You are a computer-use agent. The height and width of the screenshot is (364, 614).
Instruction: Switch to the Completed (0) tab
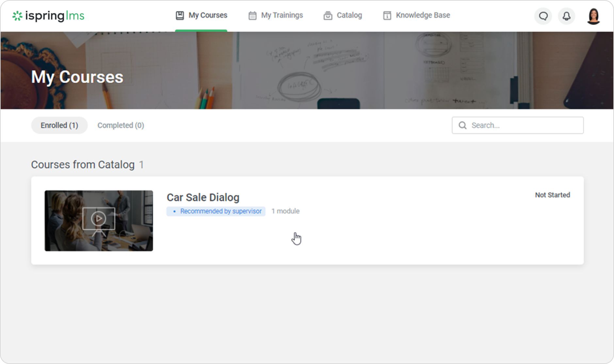point(121,125)
